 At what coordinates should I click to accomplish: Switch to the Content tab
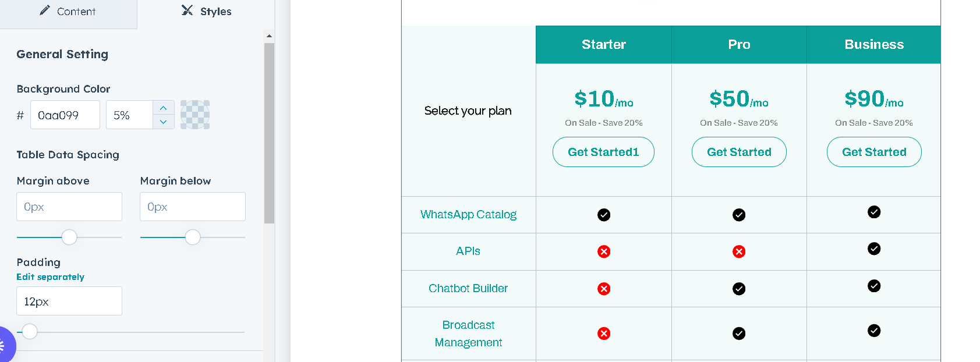[68, 12]
